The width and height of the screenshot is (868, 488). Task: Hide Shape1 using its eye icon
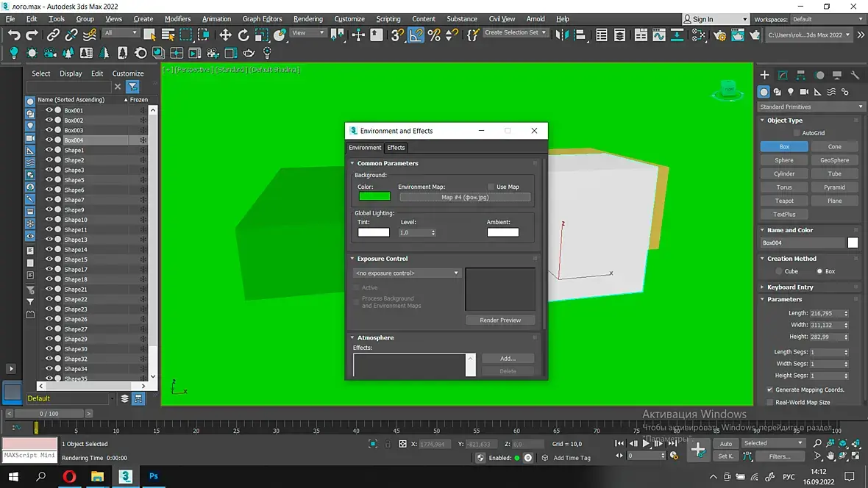[x=49, y=150]
